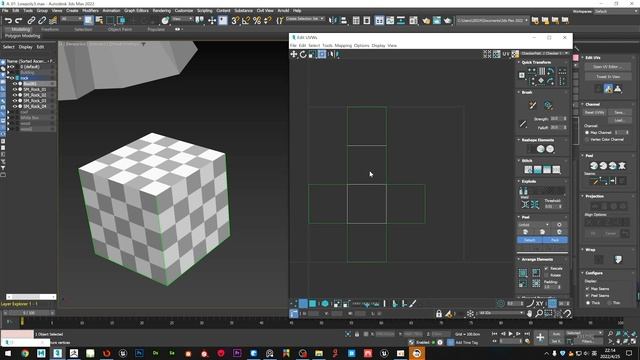This screenshot has height=360, width=640.
Task: Open the Render Setup teapot icon
Action: (x=426, y=20)
